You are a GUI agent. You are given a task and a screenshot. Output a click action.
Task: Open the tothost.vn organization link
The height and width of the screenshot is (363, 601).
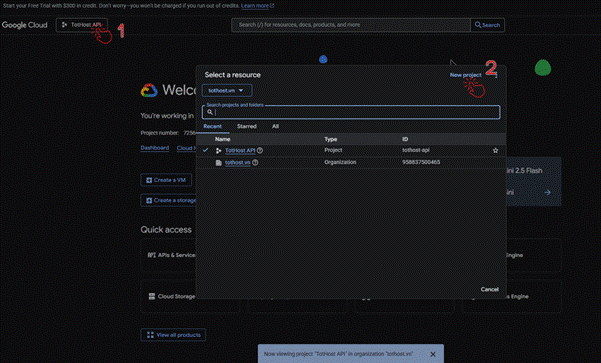pyautogui.click(x=238, y=163)
